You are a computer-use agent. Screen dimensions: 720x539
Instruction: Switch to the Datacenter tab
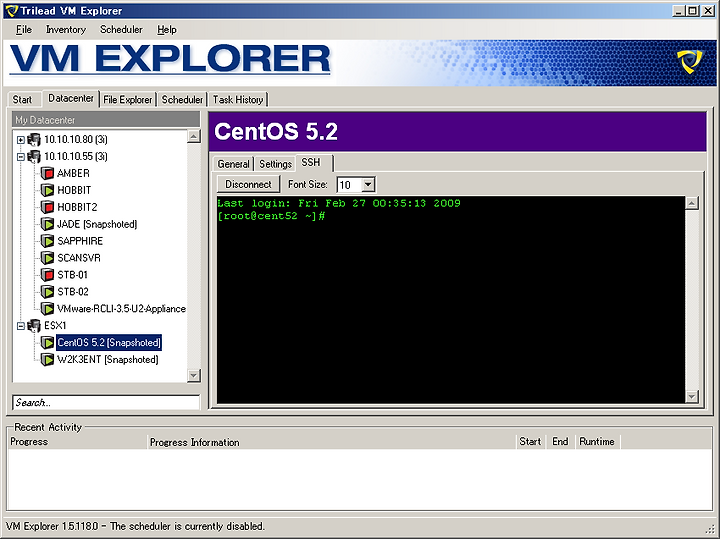pyautogui.click(x=71, y=98)
